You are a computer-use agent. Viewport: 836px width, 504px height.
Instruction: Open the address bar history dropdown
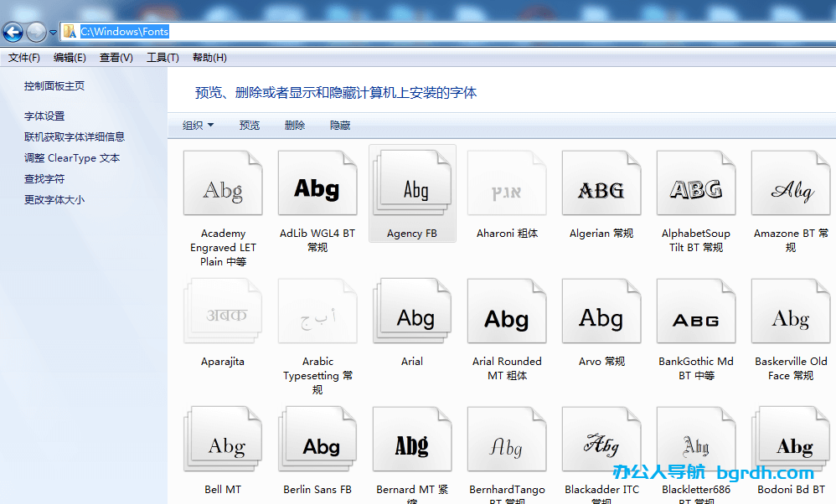[52, 31]
